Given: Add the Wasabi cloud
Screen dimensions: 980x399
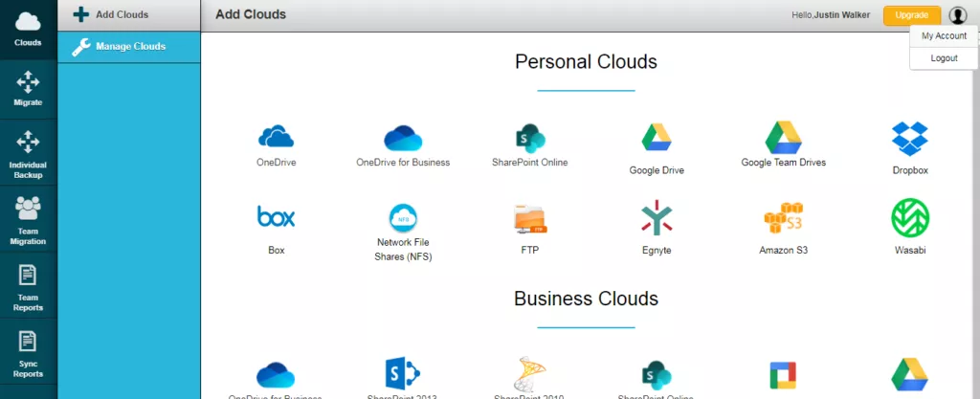Looking at the screenshot, I should (x=910, y=227).
